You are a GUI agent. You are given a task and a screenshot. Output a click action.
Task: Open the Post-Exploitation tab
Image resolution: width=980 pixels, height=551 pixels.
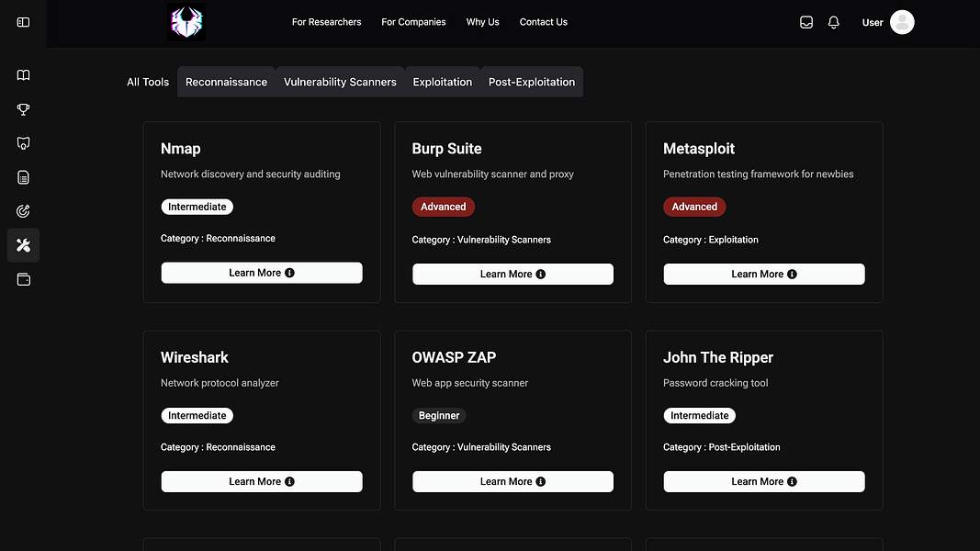pyautogui.click(x=531, y=82)
